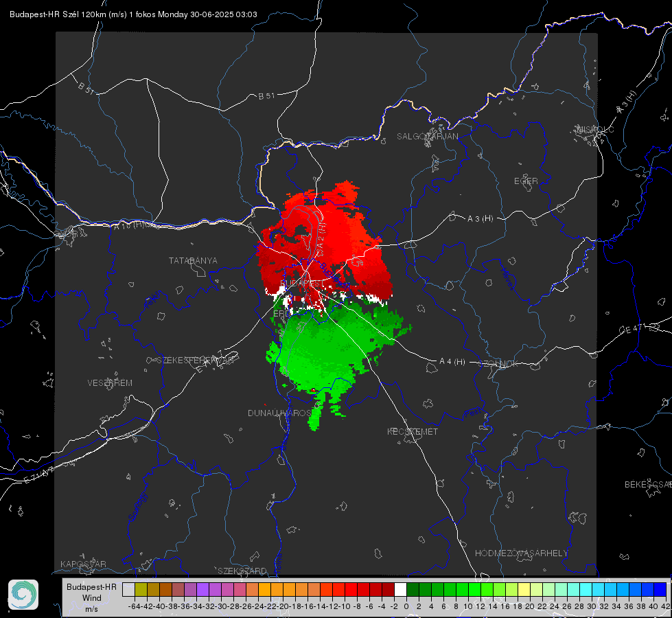Viewport: 672px width, 618px height.
Task: Click the DUNAUJVAROS city label
Action: click(279, 413)
